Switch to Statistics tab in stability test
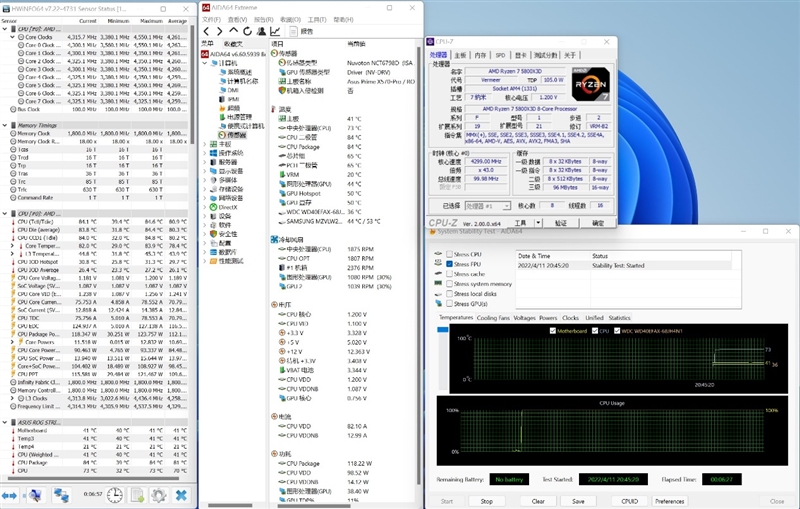The width and height of the screenshot is (800, 509). click(619, 318)
